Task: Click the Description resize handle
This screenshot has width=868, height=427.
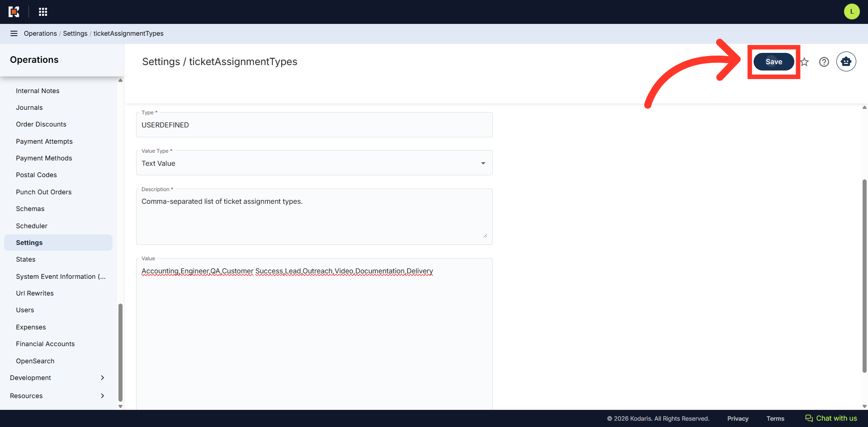Action: click(x=485, y=235)
